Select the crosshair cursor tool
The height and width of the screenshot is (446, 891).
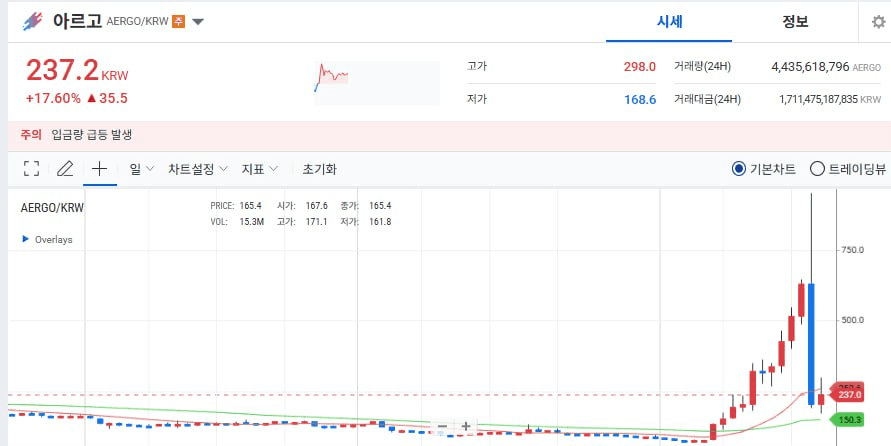pyautogui.click(x=99, y=169)
